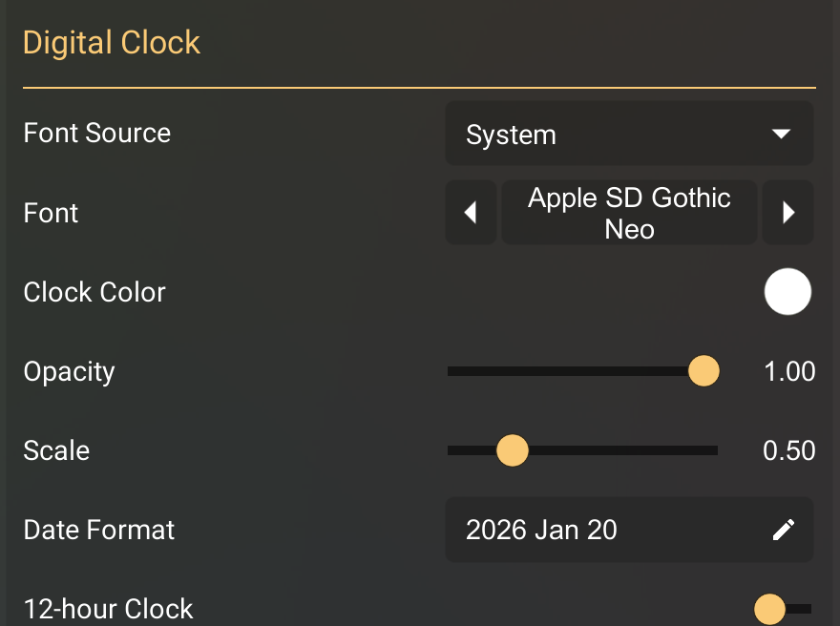The height and width of the screenshot is (626, 840).
Task: Click the Opacity slider handle
Action: coord(703,371)
